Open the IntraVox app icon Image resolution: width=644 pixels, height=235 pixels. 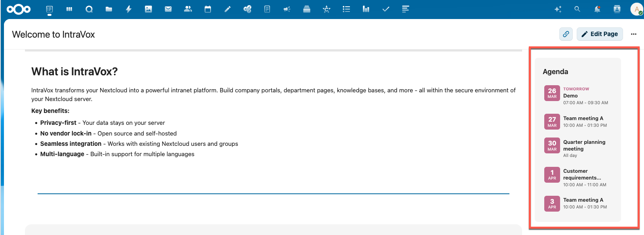[49, 9]
